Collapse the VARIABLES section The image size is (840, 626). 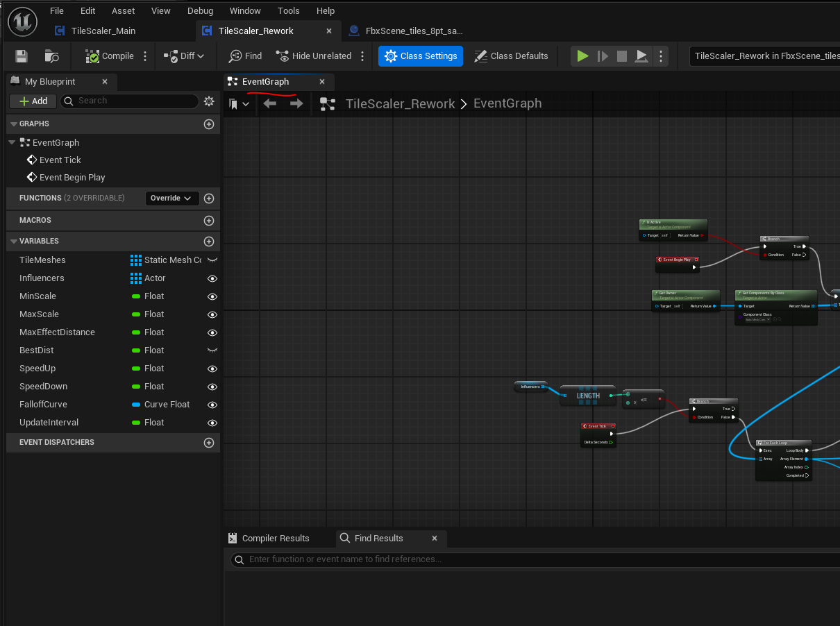tap(13, 242)
